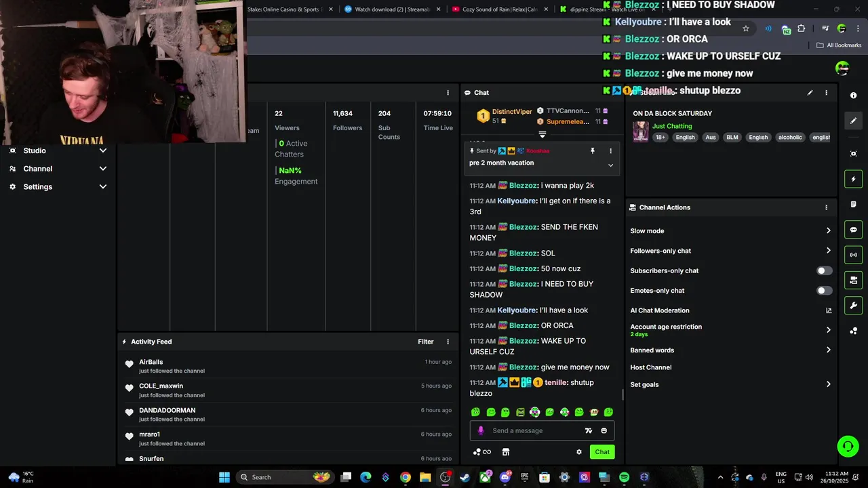Open Steam from the taskbar
The height and width of the screenshot is (488, 868).
pyautogui.click(x=465, y=477)
